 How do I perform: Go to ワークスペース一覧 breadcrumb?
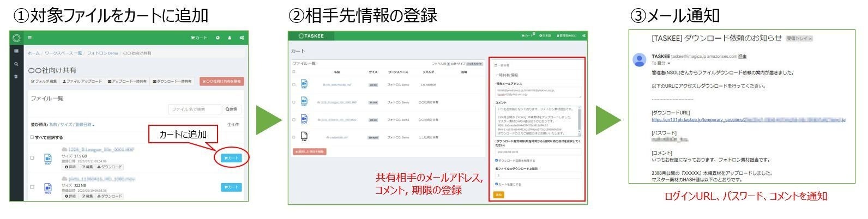click(63, 53)
